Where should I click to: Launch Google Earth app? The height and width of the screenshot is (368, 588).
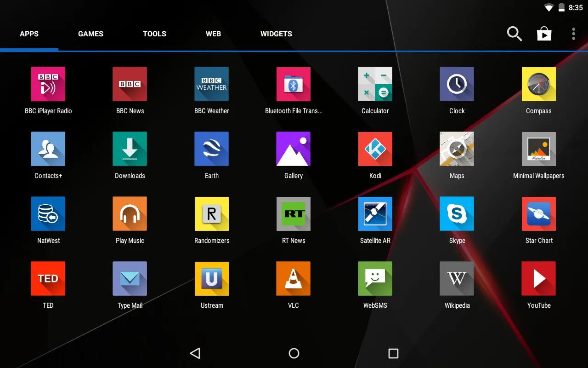click(x=212, y=149)
